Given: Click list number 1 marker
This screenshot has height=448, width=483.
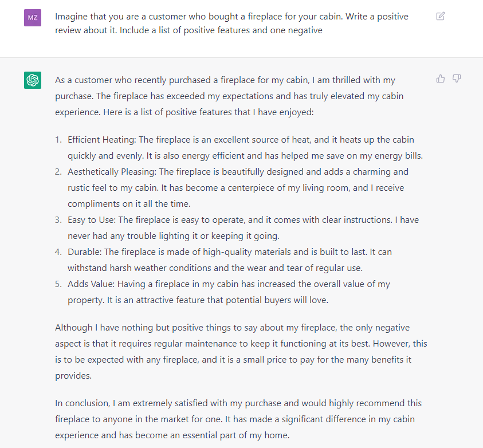Looking at the screenshot, I should coord(58,140).
